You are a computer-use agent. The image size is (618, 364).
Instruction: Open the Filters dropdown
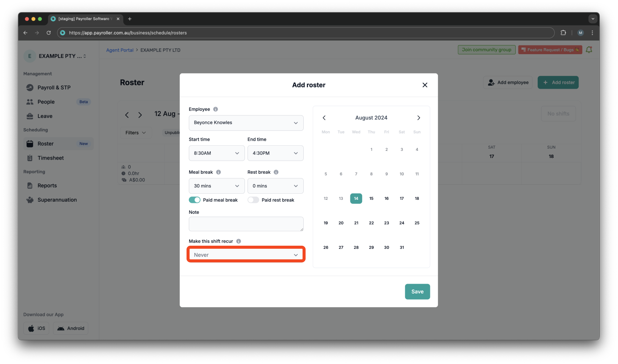tap(136, 133)
